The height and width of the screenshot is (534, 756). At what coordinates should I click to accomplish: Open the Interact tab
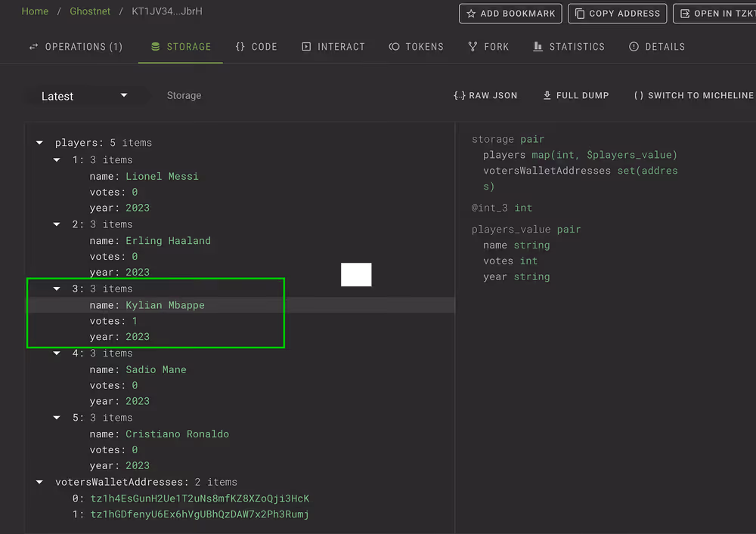pyautogui.click(x=333, y=47)
